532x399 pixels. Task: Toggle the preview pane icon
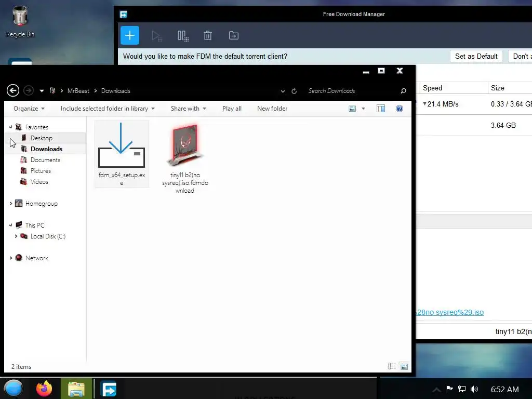point(381,109)
